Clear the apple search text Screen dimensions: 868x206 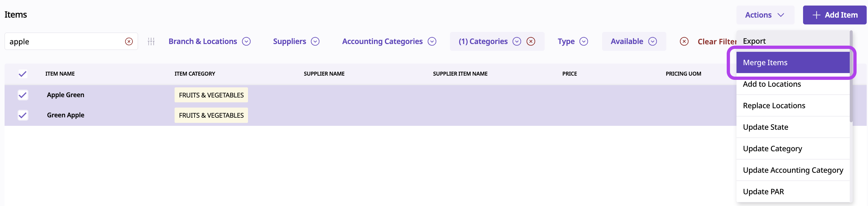[129, 41]
